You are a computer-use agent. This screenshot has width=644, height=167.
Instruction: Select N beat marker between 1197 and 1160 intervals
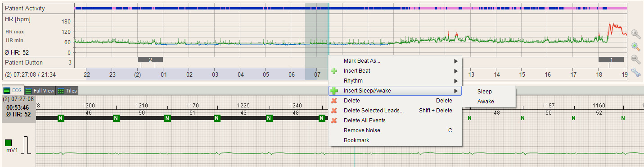[x=573, y=118]
